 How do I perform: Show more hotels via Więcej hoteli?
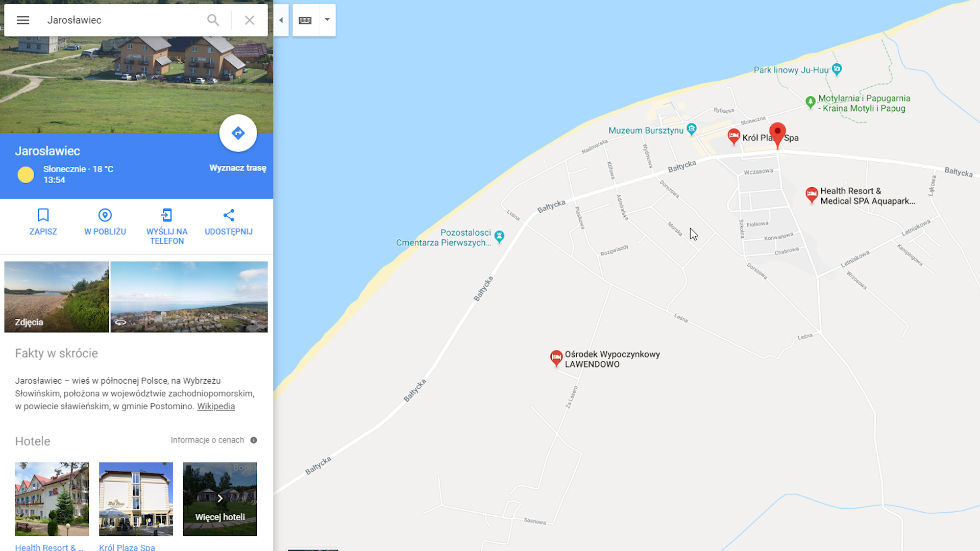[220, 499]
